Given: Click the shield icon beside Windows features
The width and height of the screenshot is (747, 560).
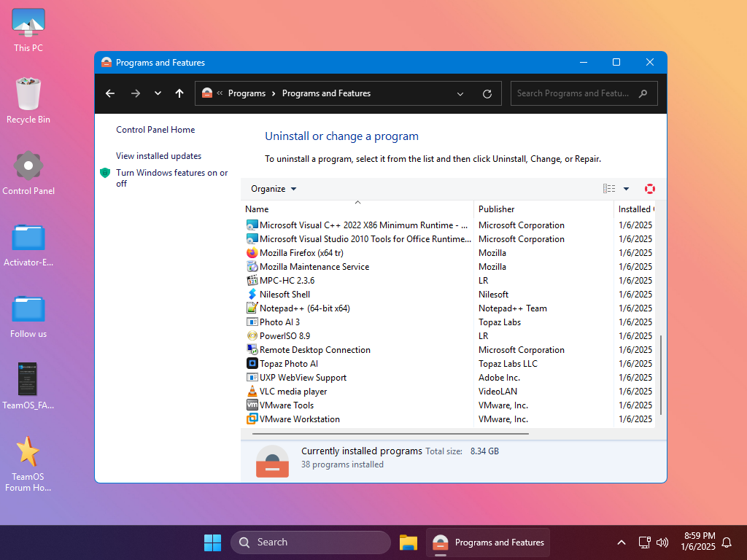Looking at the screenshot, I should click(105, 173).
